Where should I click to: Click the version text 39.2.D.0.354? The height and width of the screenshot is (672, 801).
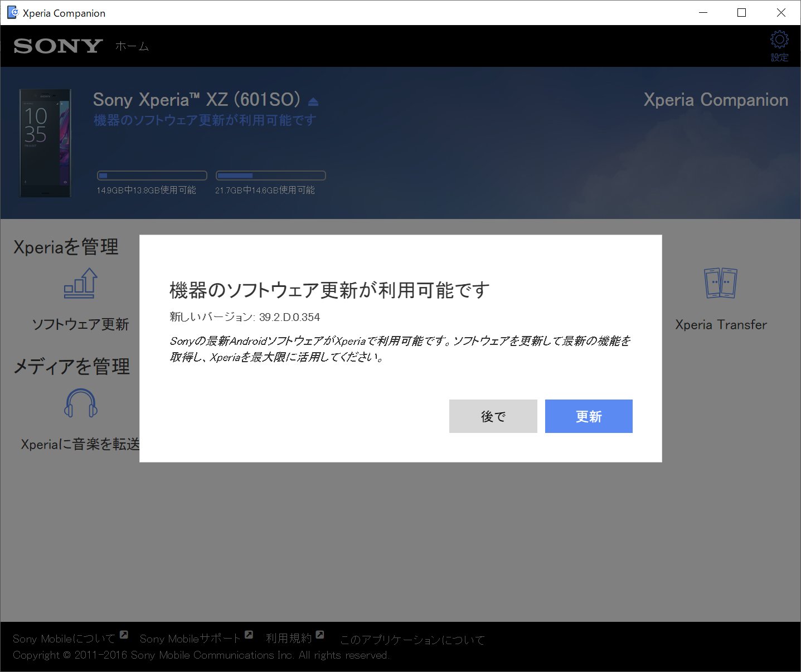(289, 317)
